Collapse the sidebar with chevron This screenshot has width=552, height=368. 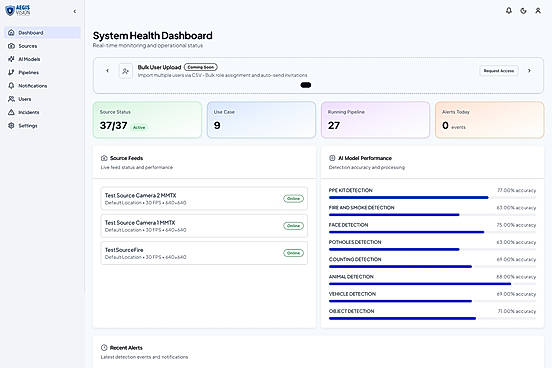coord(75,12)
